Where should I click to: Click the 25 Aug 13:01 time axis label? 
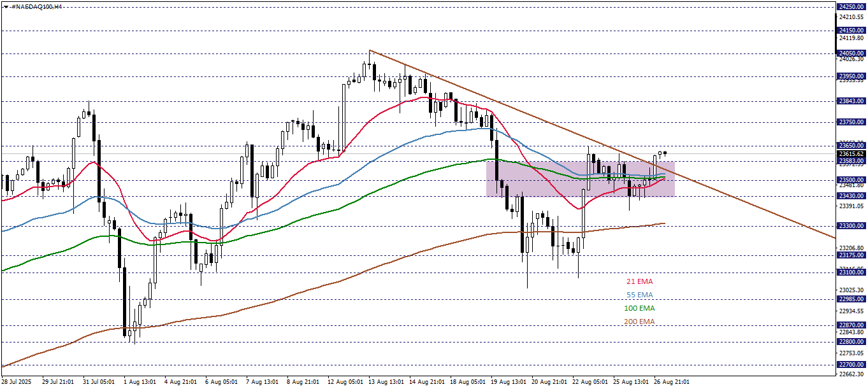pos(630,382)
